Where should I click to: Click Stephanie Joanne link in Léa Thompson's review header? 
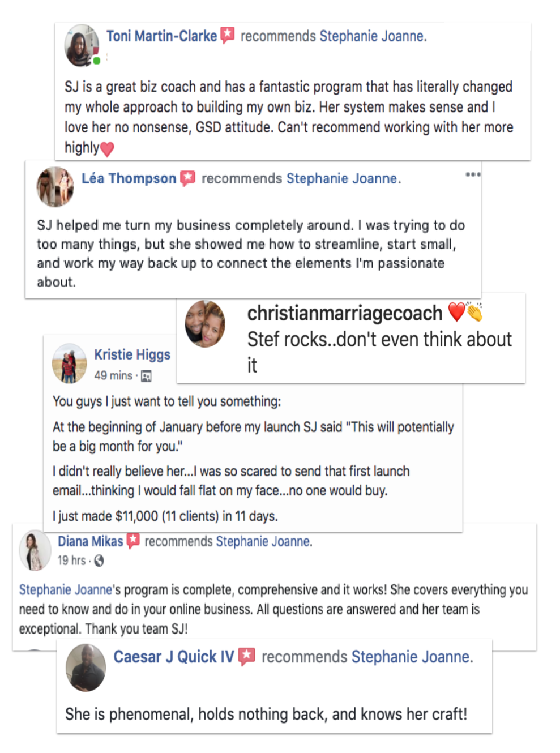click(341, 178)
